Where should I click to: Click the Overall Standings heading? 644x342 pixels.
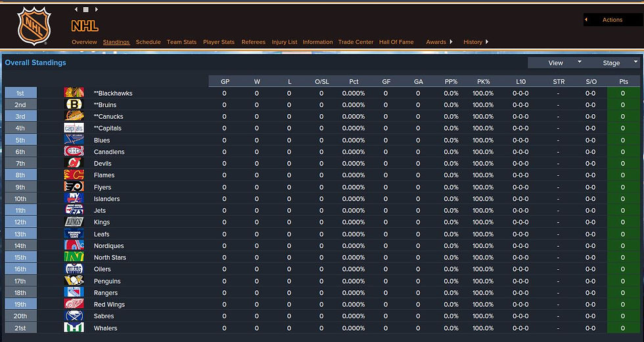(x=35, y=63)
